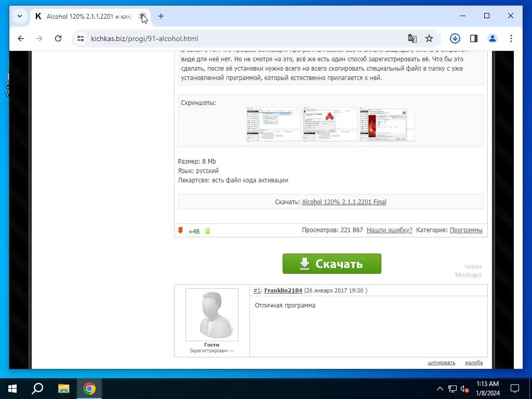Viewport: 532px width, 399px height.
Task: Follow the Alcohol 120% 2.1.1.2201 Final link
Action: coord(344,202)
